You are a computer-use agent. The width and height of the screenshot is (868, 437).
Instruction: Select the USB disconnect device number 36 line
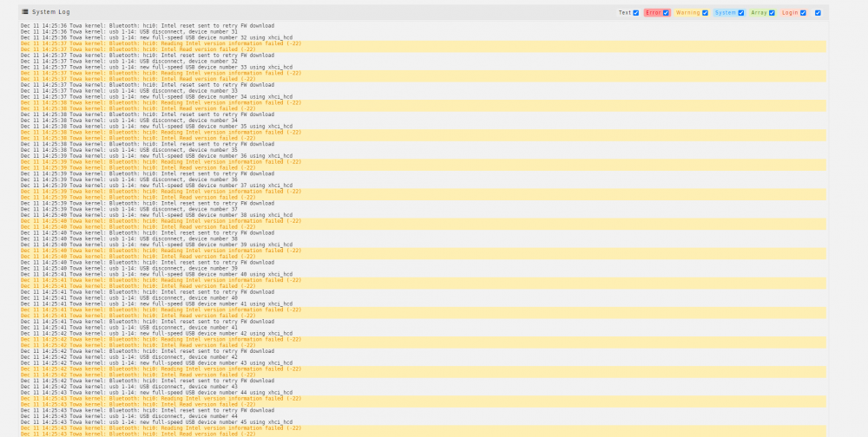[129, 179]
